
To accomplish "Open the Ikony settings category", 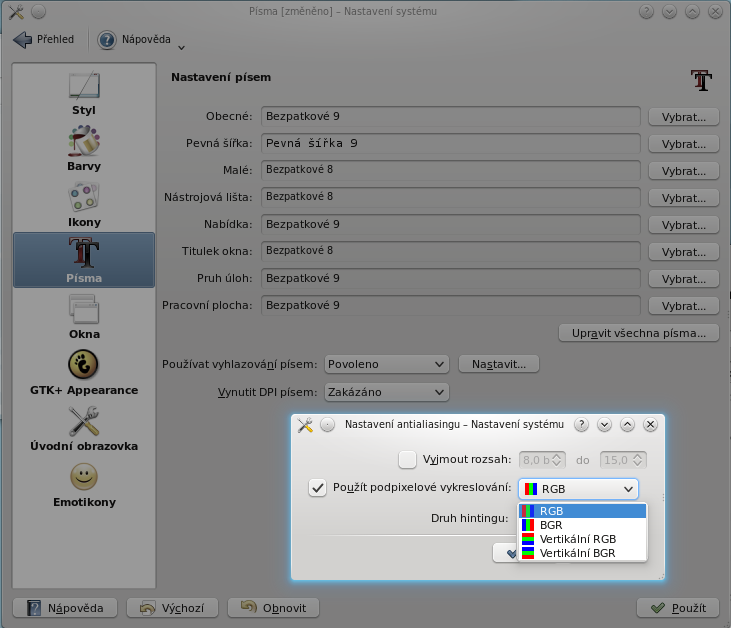I will pyautogui.click(x=84, y=204).
